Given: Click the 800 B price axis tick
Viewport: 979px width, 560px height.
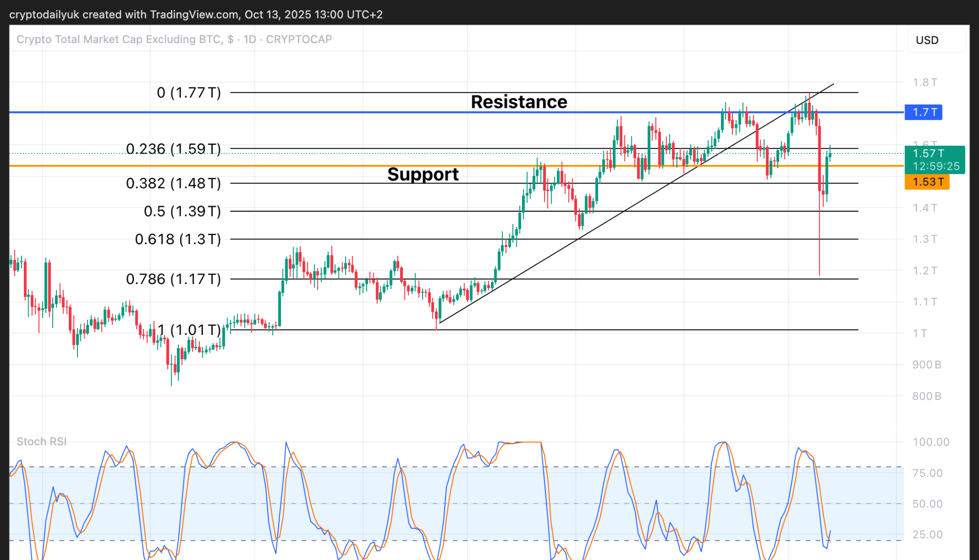Looking at the screenshot, I should (x=926, y=396).
